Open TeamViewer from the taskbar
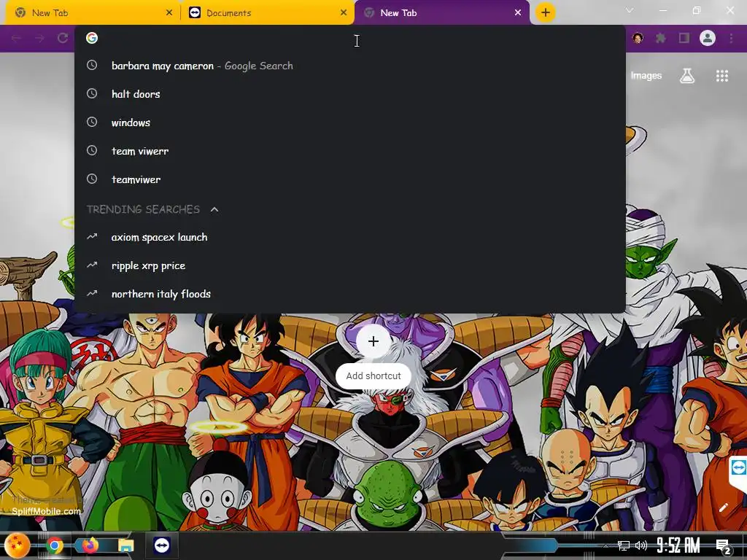Image resolution: width=747 pixels, height=560 pixels. pos(162,545)
